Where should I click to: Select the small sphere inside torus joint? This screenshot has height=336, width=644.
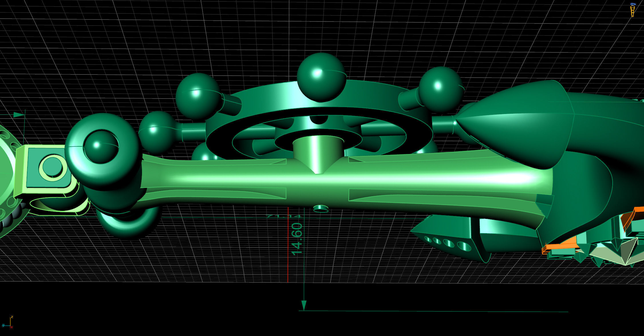click(x=101, y=147)
